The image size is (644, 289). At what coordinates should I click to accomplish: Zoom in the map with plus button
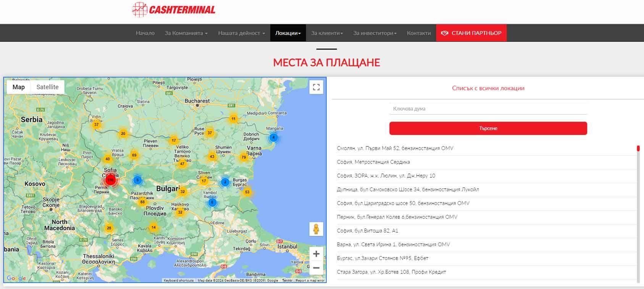[x=316, y=254]
